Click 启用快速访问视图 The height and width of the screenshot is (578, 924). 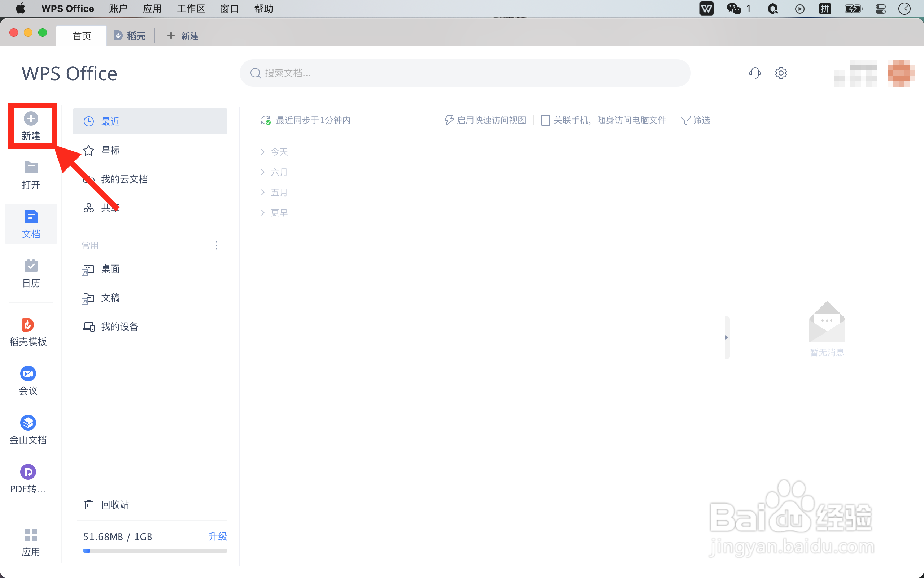(485, 120)
